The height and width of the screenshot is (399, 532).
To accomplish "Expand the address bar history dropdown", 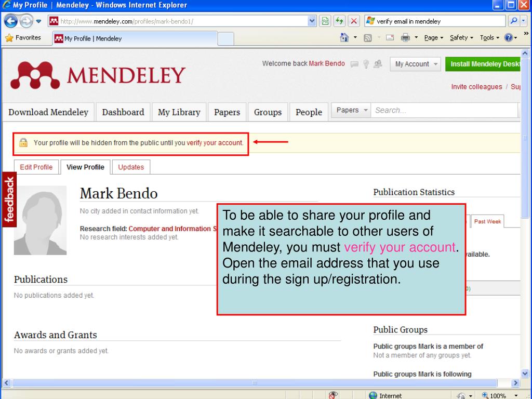I will pos(312,21).
